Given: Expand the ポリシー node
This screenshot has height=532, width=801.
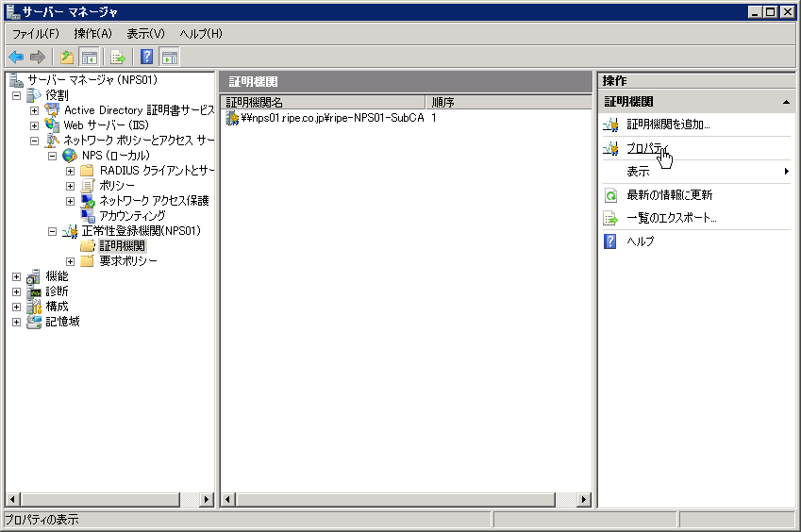Looking at the screenshot, I should pyautogui.click(x=70, y=186).
